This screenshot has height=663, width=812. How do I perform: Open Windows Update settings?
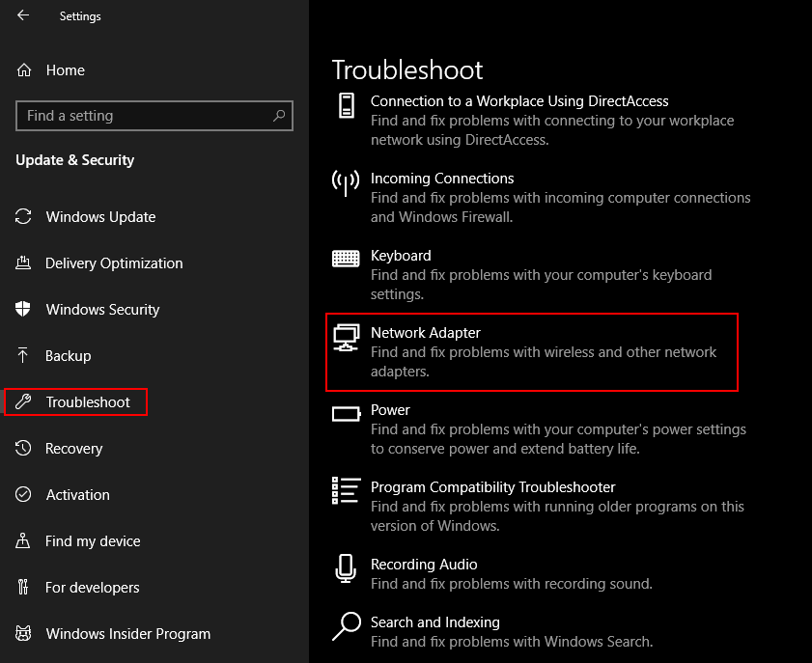[100, 216]
